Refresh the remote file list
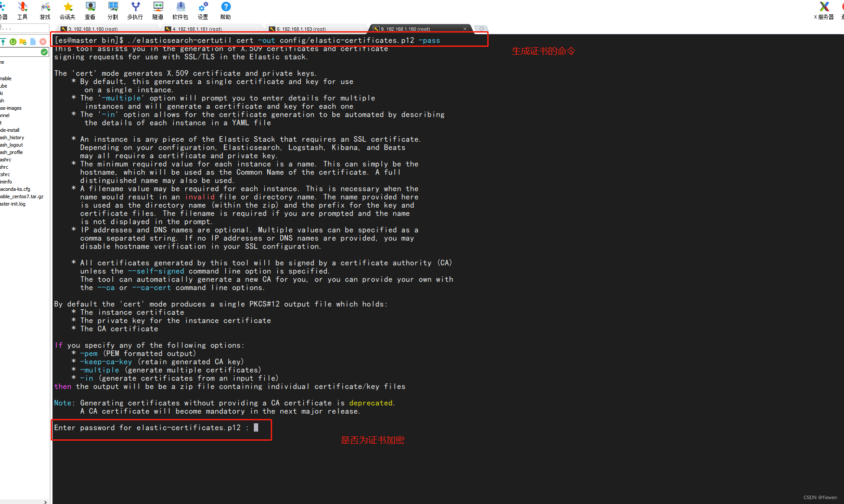The image size is (844, 504). click(13, 42)
